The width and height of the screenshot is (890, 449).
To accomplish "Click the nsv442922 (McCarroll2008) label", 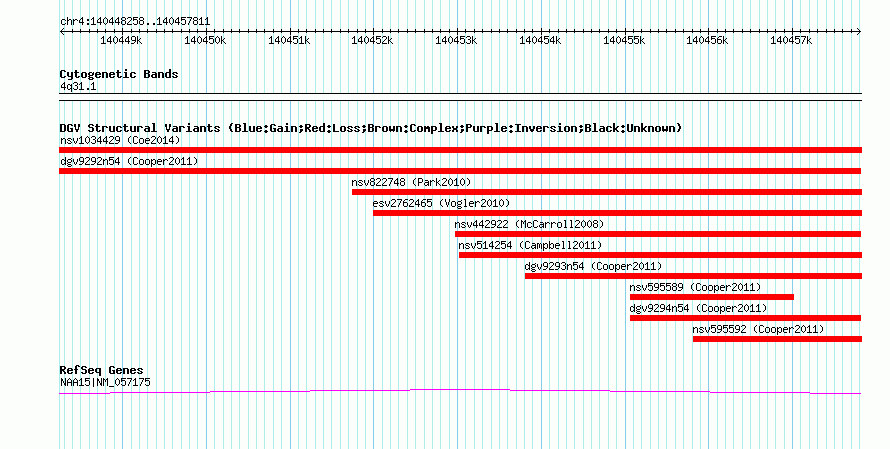I will (x=529, y=224).
